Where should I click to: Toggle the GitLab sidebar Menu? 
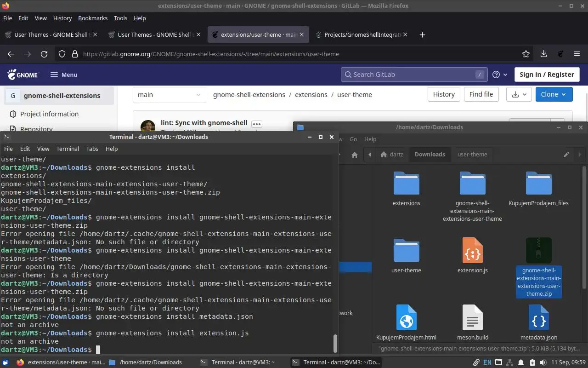(63, 75)
